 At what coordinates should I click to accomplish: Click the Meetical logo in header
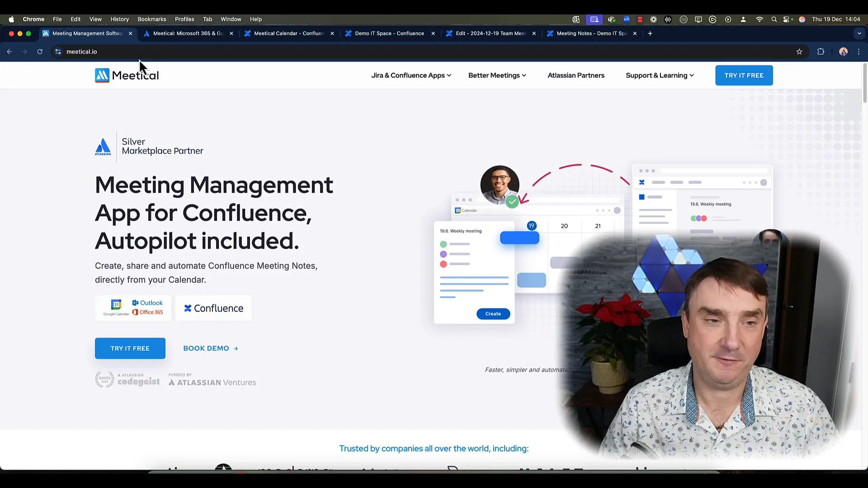[127, 75]
